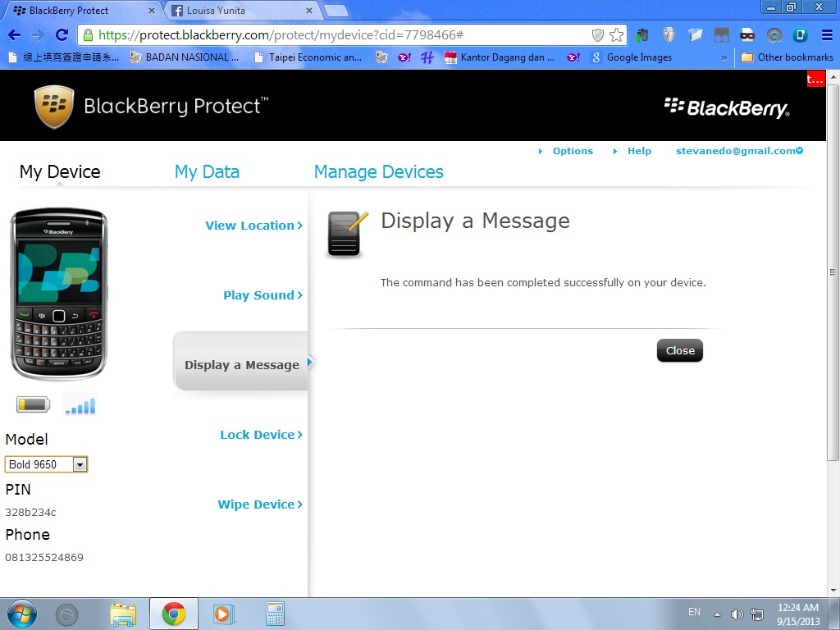
Task: Open the Manage Devices tab
Action: (379, 172)
